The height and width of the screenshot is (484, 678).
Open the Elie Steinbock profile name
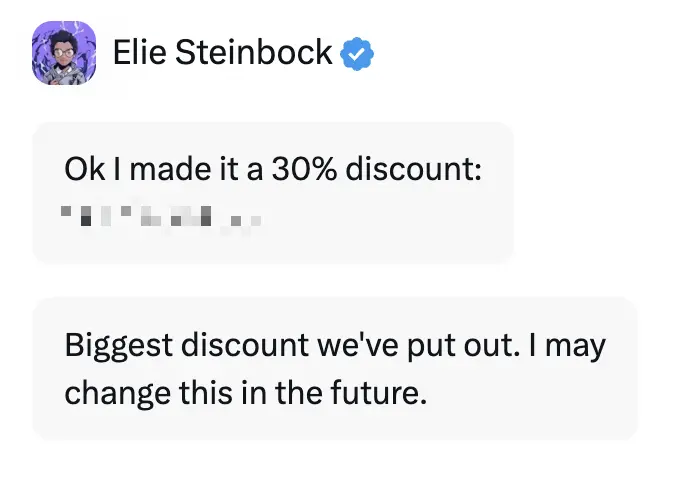(222, 53)
